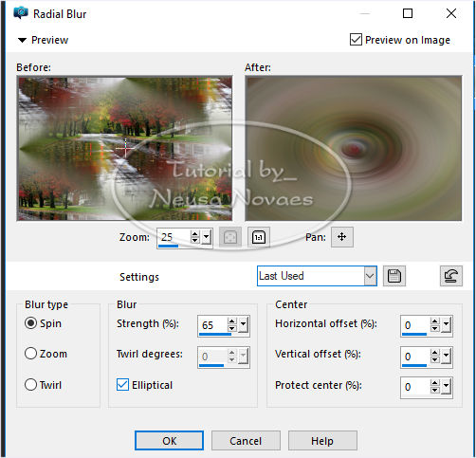476x458 pixels.
Task: Uncheck the Elliptical checkbox
Action: (122, 385)
